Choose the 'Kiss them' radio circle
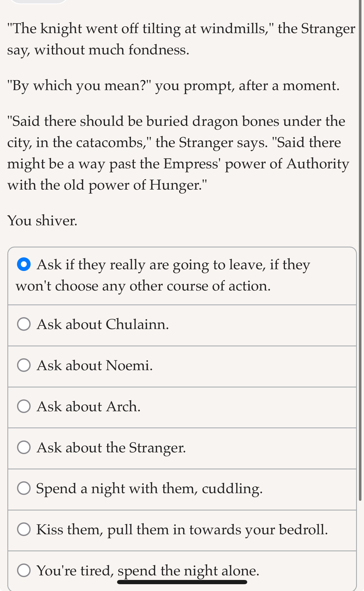Viewport: 364px width, 591px height. pyautogui.click(x=24, y=529)
